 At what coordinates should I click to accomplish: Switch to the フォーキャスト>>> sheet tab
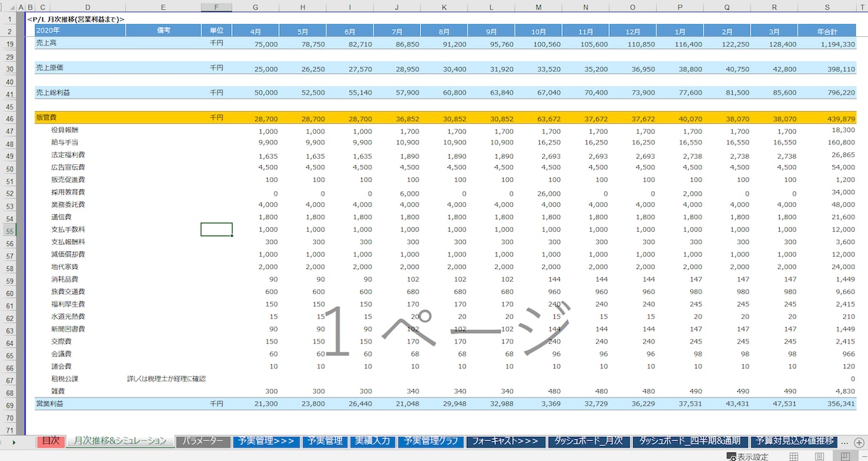pyautogui.click(x=505, y=442)
